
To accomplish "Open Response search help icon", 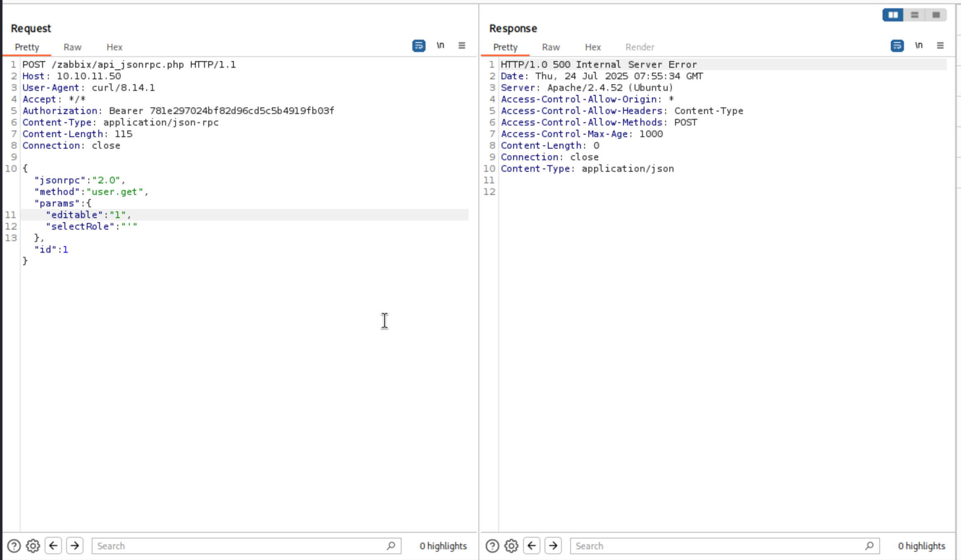I will (x=492, y=546).
